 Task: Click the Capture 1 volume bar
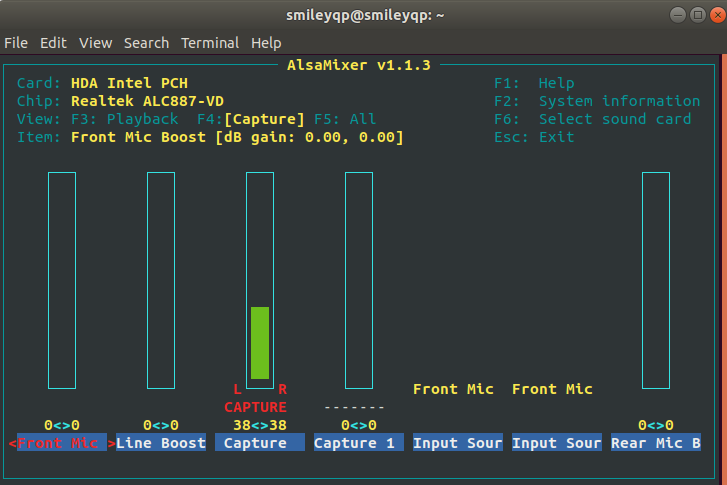pyautogui.click(x=359, y=280)
